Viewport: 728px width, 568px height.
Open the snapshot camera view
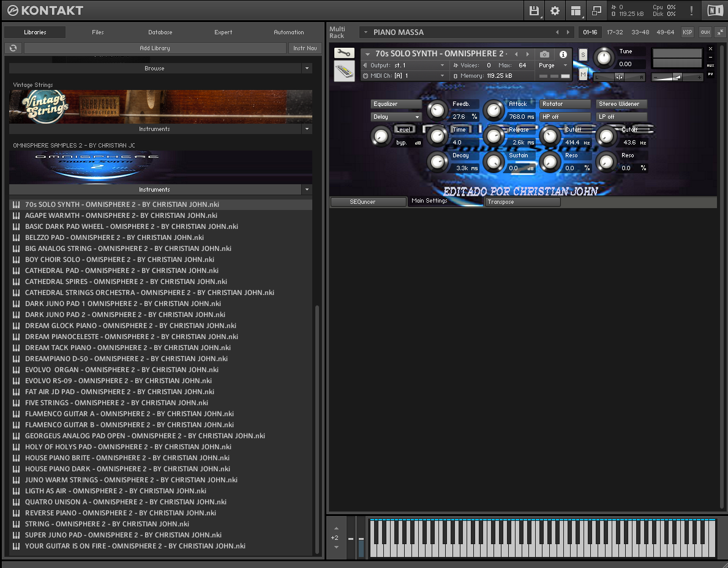(544, 54)
